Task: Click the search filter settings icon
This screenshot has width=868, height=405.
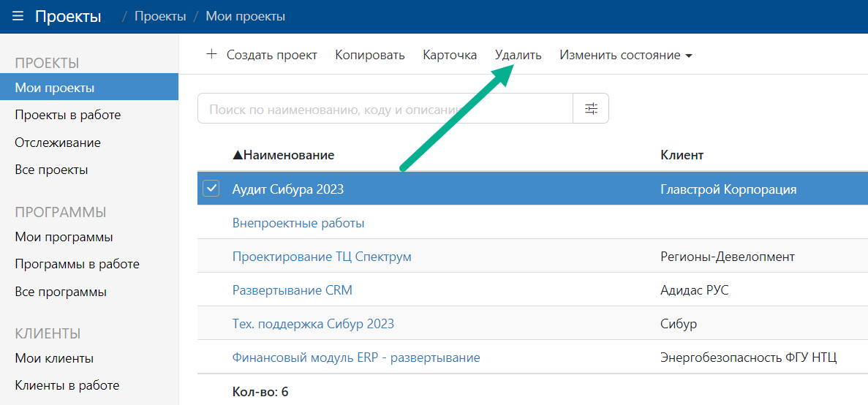Action: point(591,109)
